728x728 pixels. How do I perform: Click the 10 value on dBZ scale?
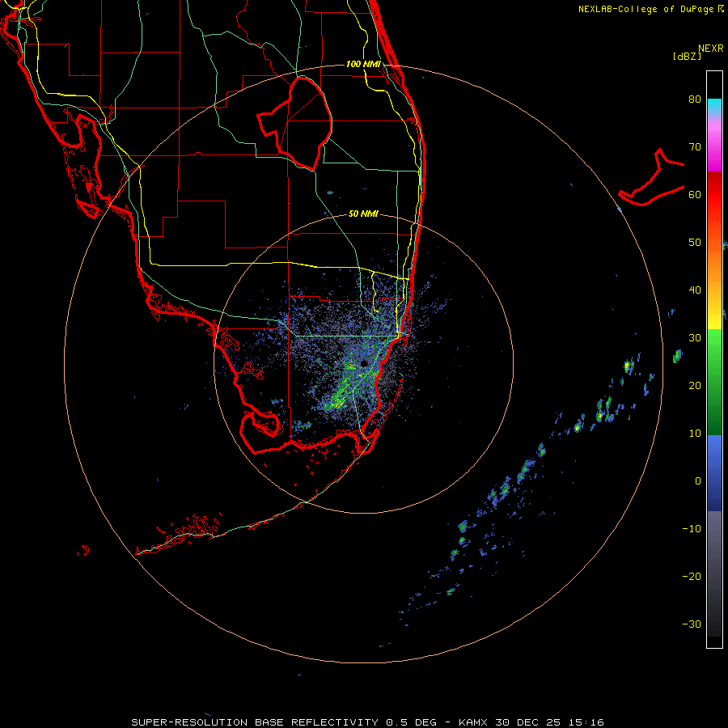(x=695, y=434)
